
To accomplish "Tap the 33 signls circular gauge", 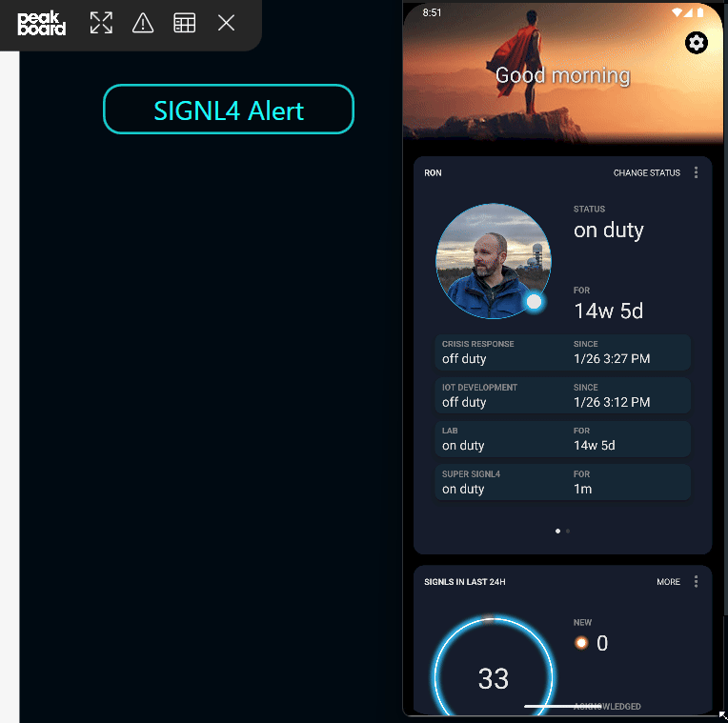I will [x=493, y=669].
